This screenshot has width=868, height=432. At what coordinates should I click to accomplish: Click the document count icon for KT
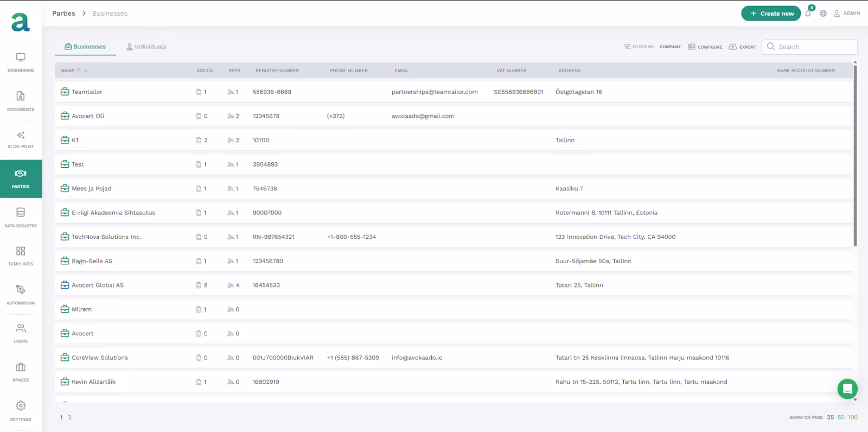pyautogui.click(x=199, y=140)
